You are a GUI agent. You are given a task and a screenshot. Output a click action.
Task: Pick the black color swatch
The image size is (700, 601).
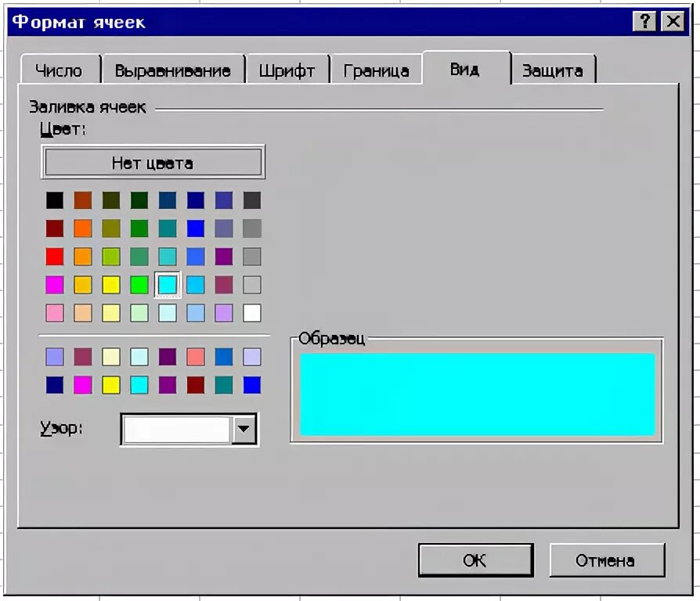tap(55, 200)
